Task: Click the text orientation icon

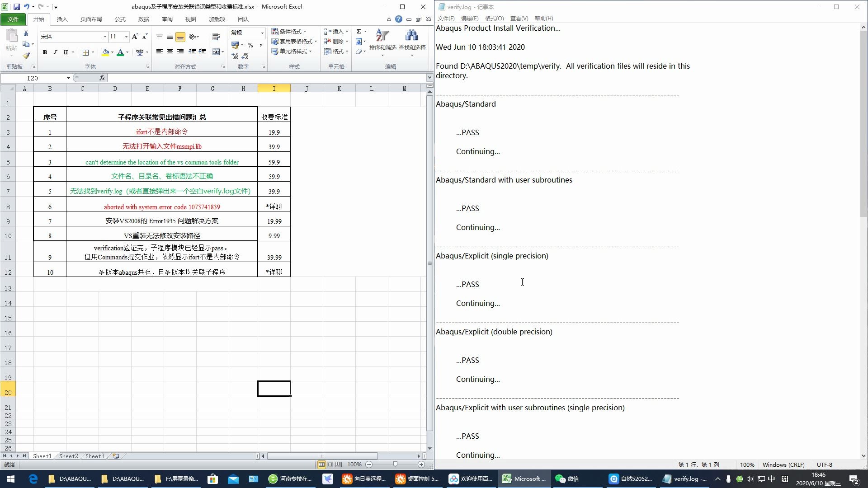Action: pos(192,37)
